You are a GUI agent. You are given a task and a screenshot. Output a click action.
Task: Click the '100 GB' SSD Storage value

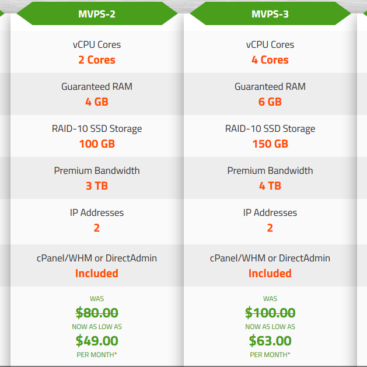pyautogui.click(x=97, y=144)
